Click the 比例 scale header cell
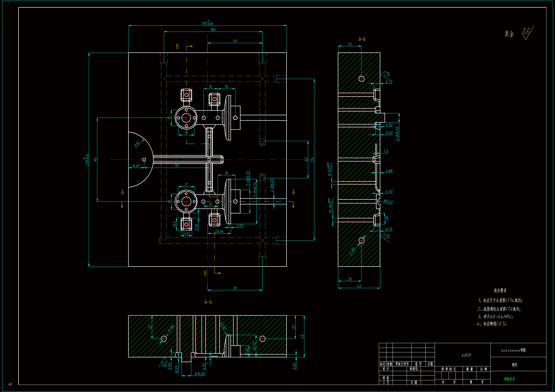Screen dimensions: 555x392 484,369
